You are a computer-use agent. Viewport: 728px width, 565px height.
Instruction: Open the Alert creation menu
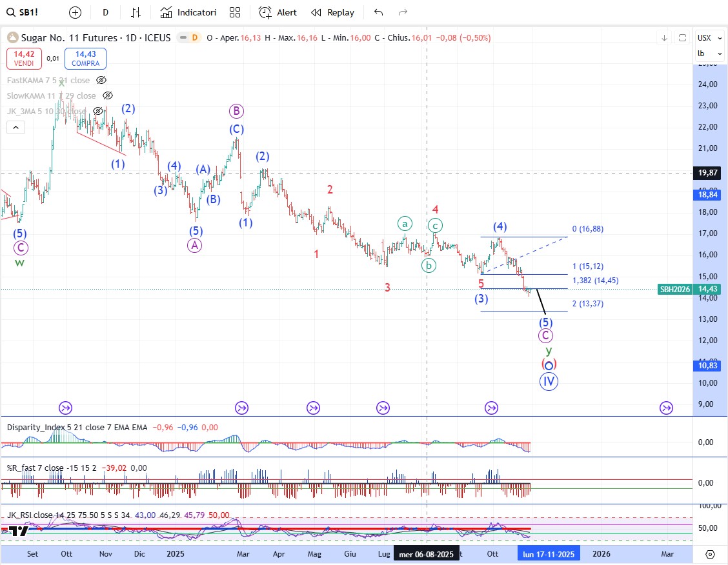click(x=278, y=12)
